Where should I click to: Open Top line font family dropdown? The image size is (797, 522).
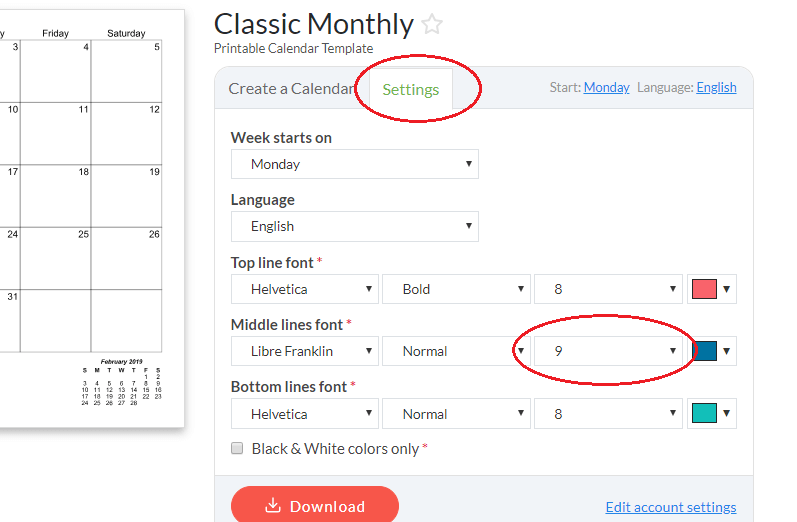[x=305, y=289]
